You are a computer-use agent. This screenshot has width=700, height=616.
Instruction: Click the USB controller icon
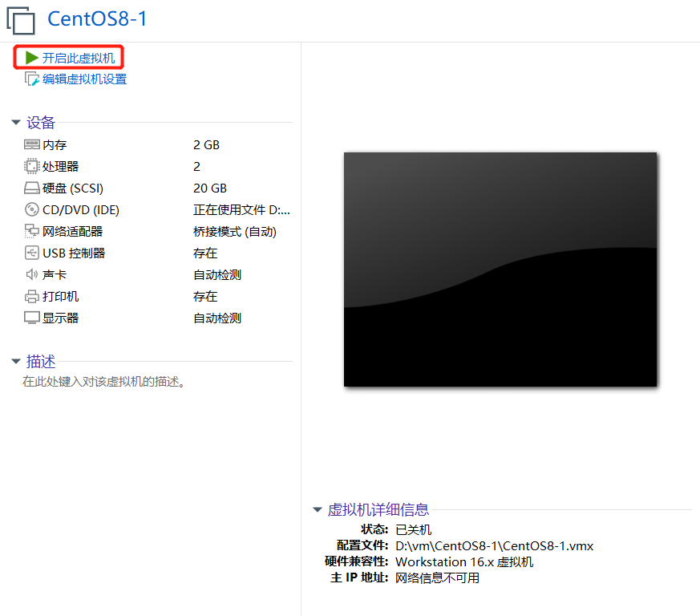(x=32, y=253)
